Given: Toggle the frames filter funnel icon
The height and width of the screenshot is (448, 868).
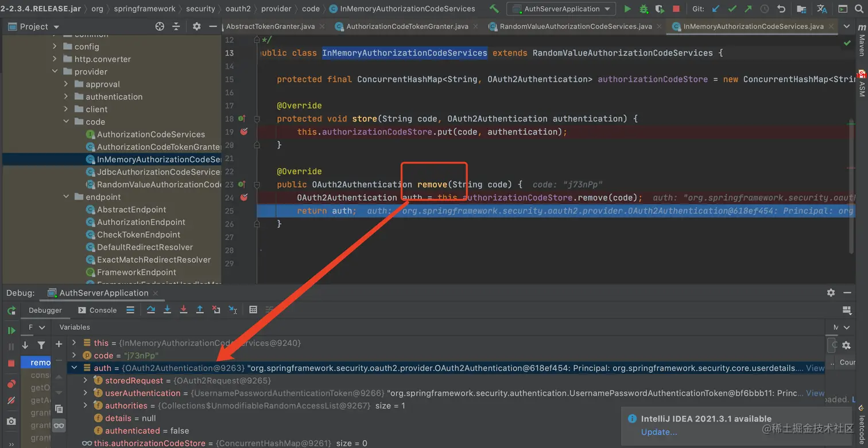Looking at the screenshot, I should (41, 345).
